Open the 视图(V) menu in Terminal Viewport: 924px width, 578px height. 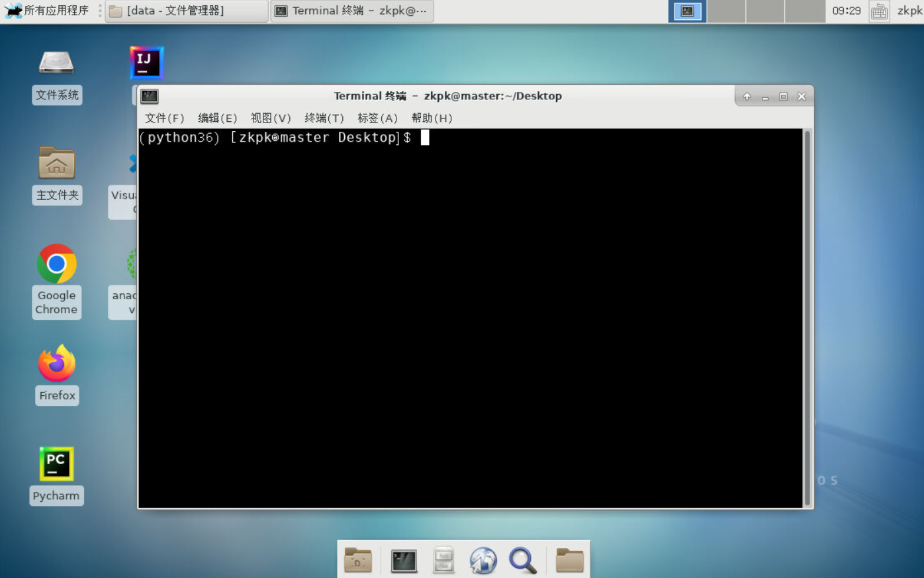point(271,118)
